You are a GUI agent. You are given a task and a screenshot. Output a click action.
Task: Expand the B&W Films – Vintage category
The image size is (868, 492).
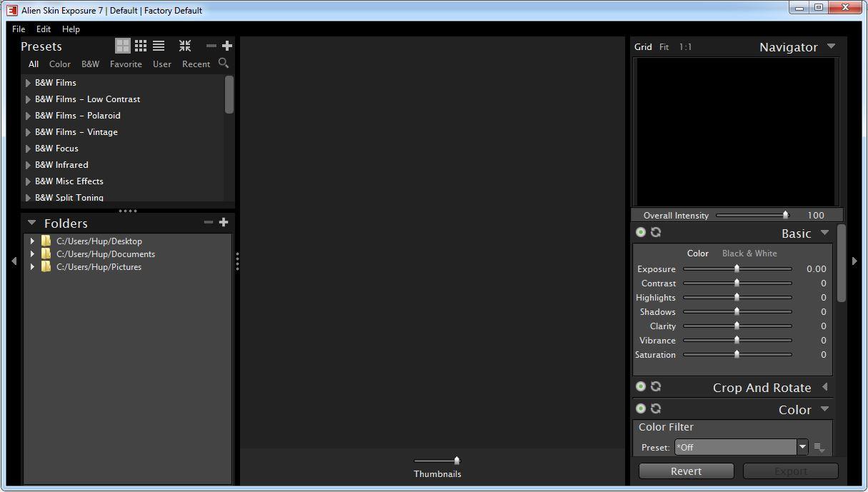point(28,132)
